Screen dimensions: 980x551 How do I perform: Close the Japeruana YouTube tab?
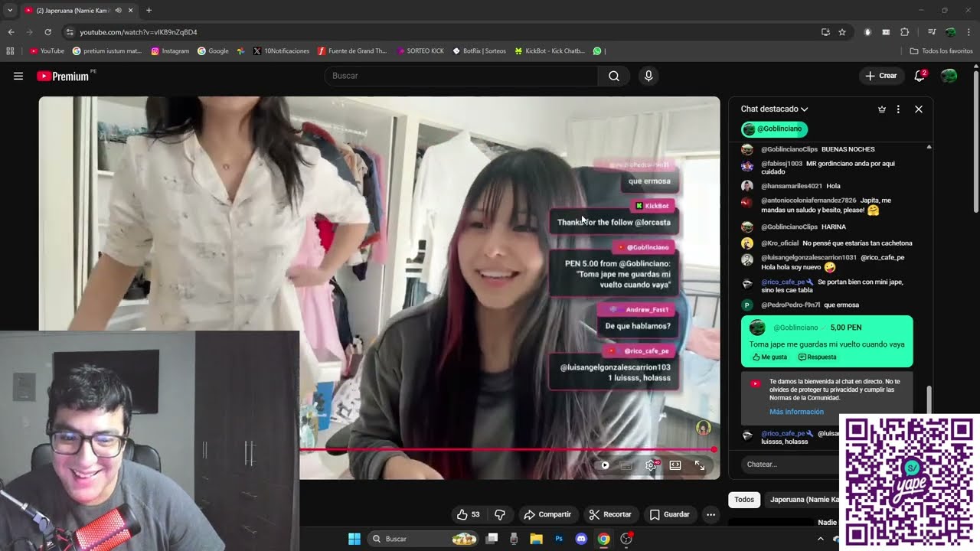pyautogui.click(x=131, y=11)
